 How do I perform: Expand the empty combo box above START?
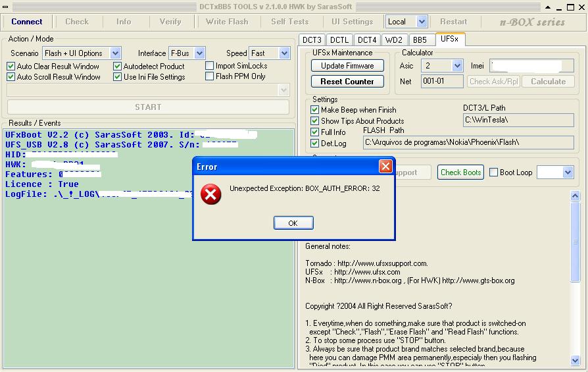click(x=284, y=90)
